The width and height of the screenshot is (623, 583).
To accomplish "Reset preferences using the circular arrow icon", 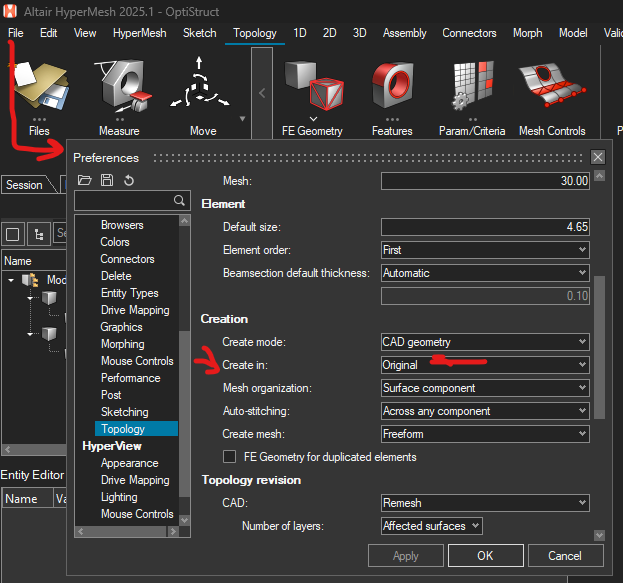I will coord(129,180).
